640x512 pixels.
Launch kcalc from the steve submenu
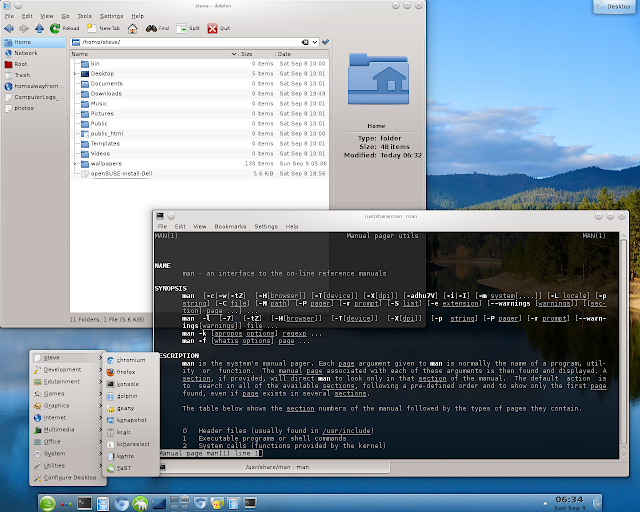[x=131, y=432]
